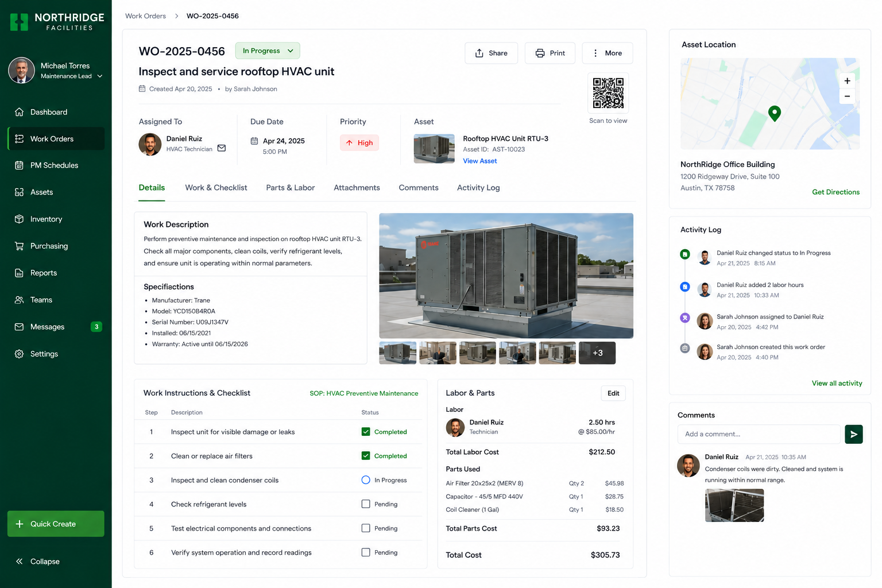
Task: Click the due date calendar icon
Action: 254,141
